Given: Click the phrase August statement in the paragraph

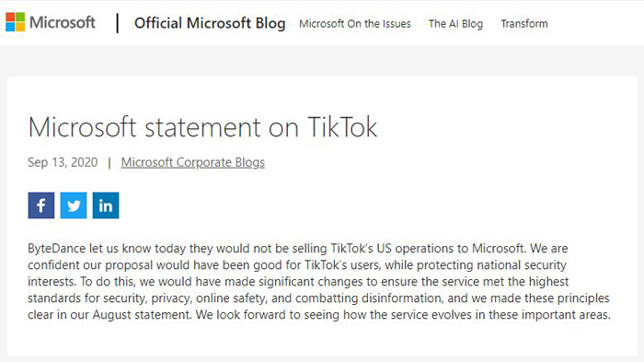Looking at the screenshot, I should (142, 315).
